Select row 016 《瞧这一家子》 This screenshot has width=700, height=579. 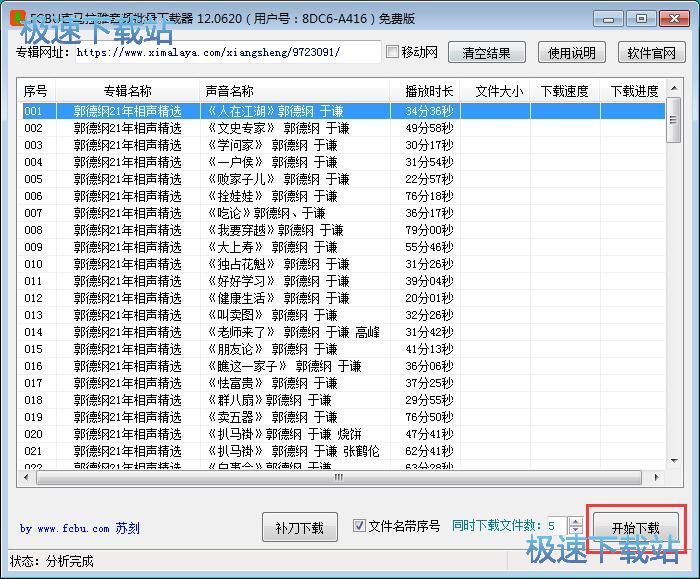342,366
